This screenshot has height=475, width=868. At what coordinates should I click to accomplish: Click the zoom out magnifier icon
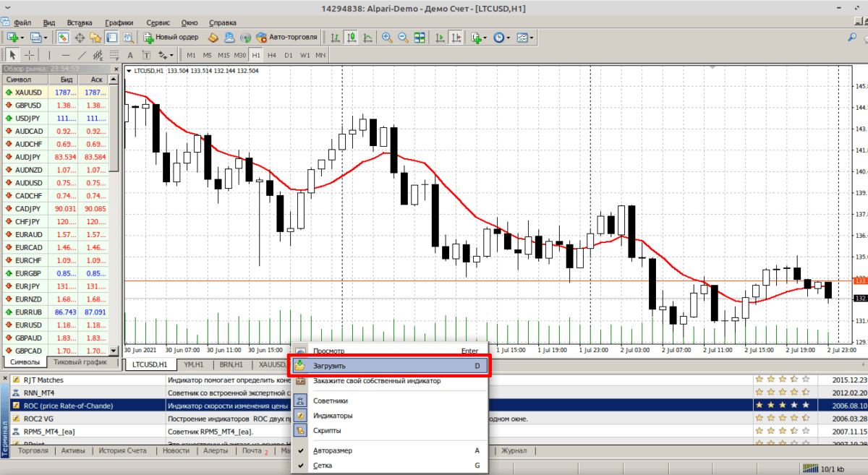(402, 37)
